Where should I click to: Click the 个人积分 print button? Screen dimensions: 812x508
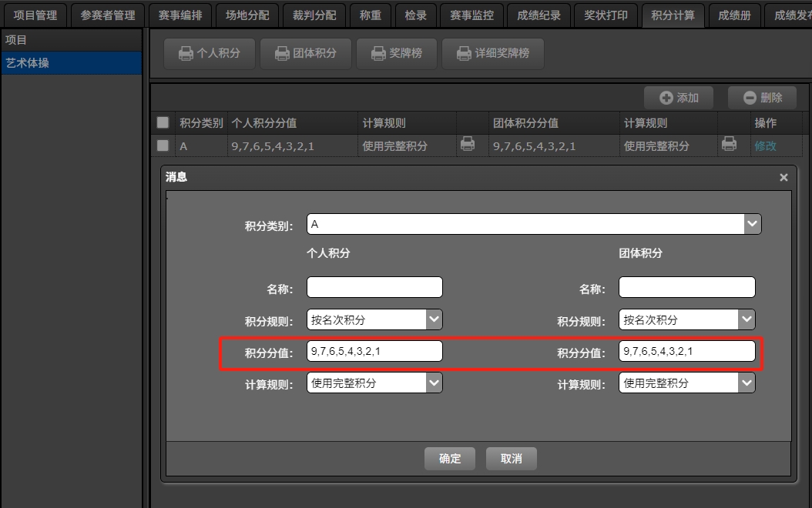[x=210, y=53]
